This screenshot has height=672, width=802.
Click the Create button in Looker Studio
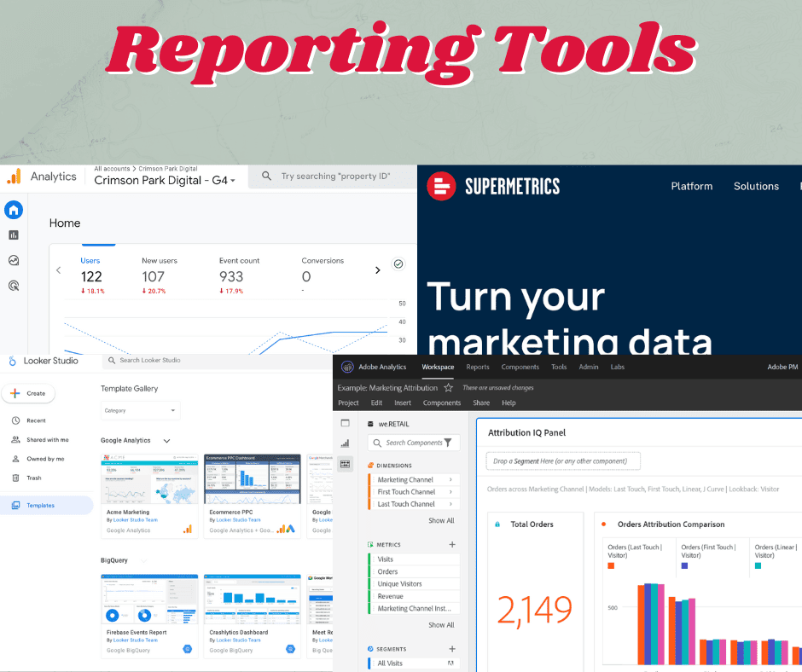29,393
